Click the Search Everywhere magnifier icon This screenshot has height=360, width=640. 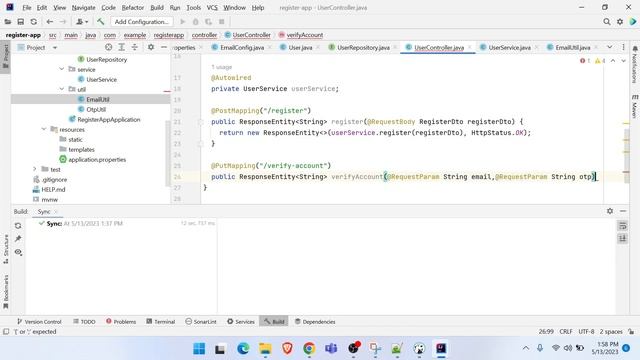point(607,22)
